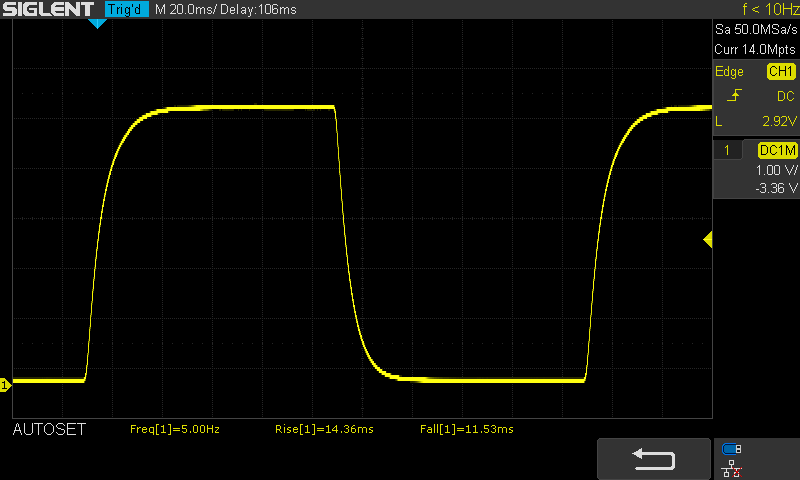Click the Freq[1]=5.00Hz measurement
Image resolution: width=800 pixels, height=480 pixels.
[175, 429]
